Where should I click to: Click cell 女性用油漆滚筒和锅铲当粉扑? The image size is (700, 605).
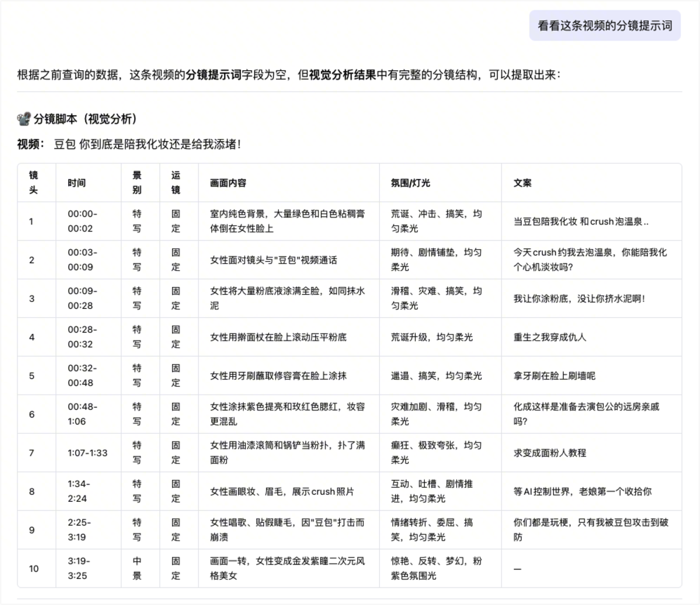287,453
